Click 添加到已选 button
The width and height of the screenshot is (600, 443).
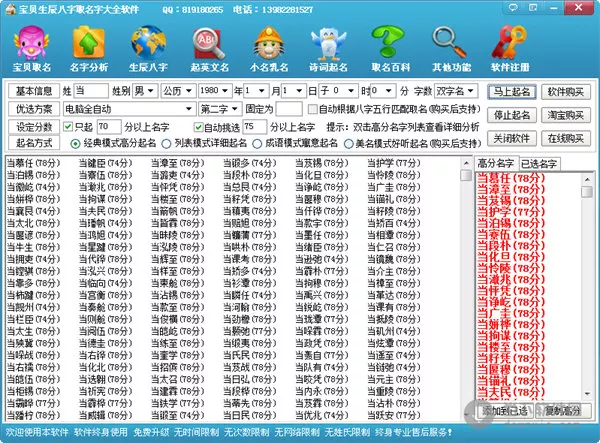505,411
